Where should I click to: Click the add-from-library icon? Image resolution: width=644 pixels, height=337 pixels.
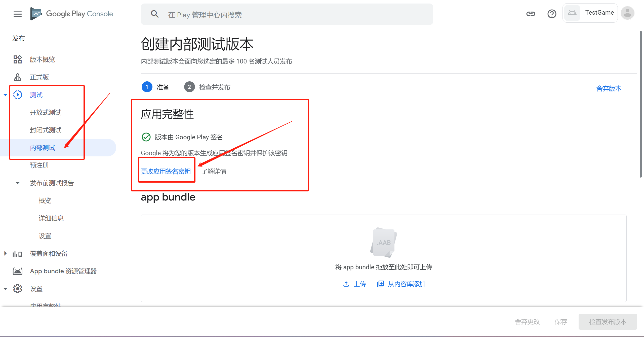(x=380, y=284)
